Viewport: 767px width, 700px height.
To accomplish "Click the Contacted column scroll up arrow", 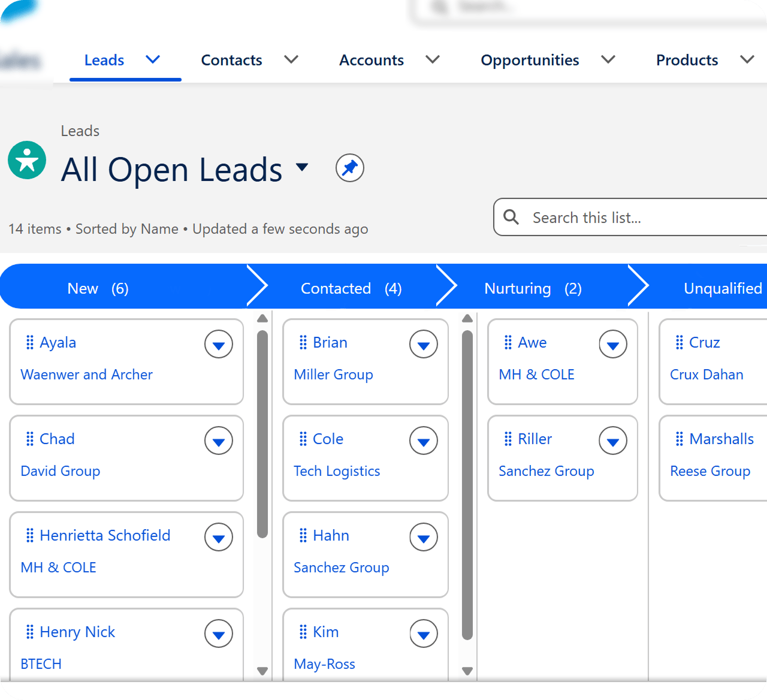I will coord(467,318).
